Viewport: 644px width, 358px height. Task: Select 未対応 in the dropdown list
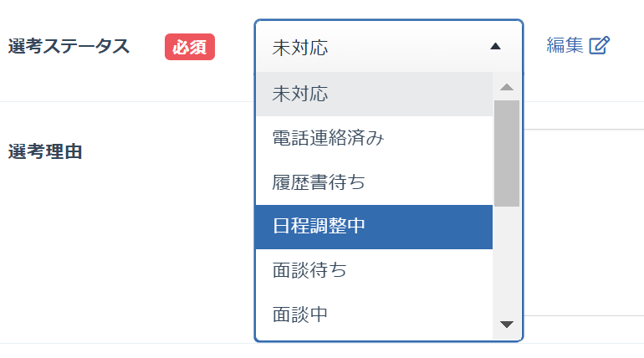(300, 95)
